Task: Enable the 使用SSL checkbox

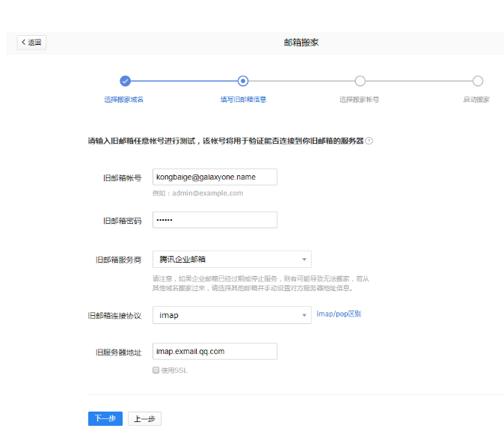Action: point(156,370)
